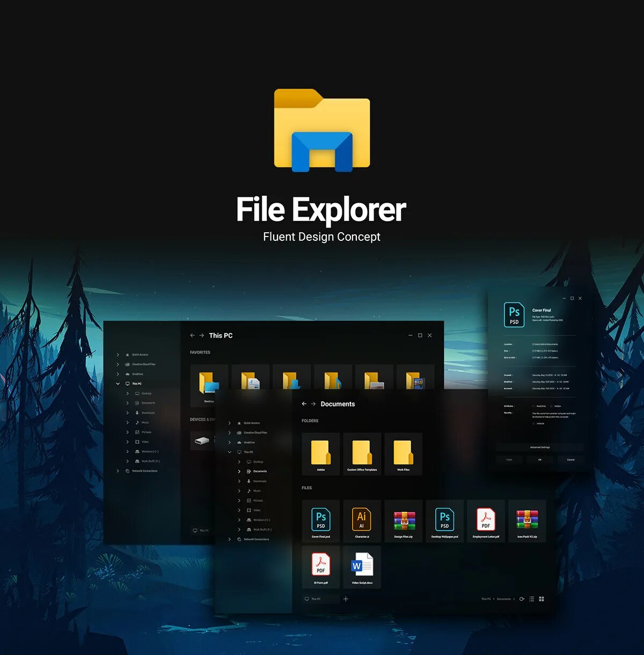The height and width of the screenshot is (655, 644).
Task: Open the Icon Pack V2.zip archive
Action: [x=527, y=521]
